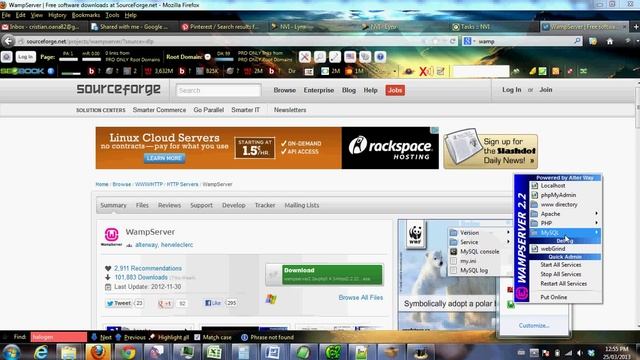The height and width of the screenshot is (360, 640).
Task: Click the flag icon in the SEO toolbar
Action: 350,57
